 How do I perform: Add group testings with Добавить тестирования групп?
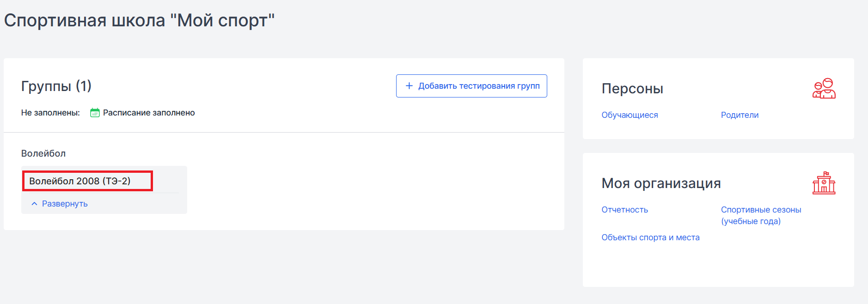click(471, 86)
